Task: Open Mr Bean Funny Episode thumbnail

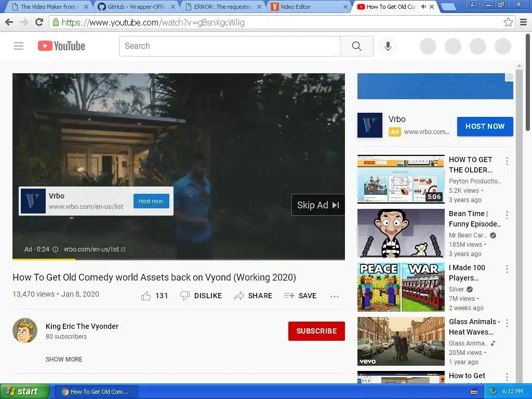Action: click(401, 233)
